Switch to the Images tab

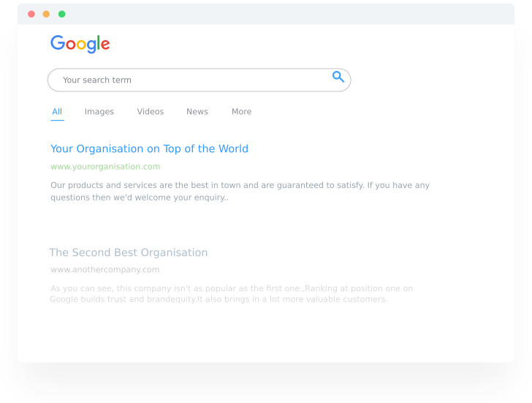pyautogui.click(x=99, y=112)
